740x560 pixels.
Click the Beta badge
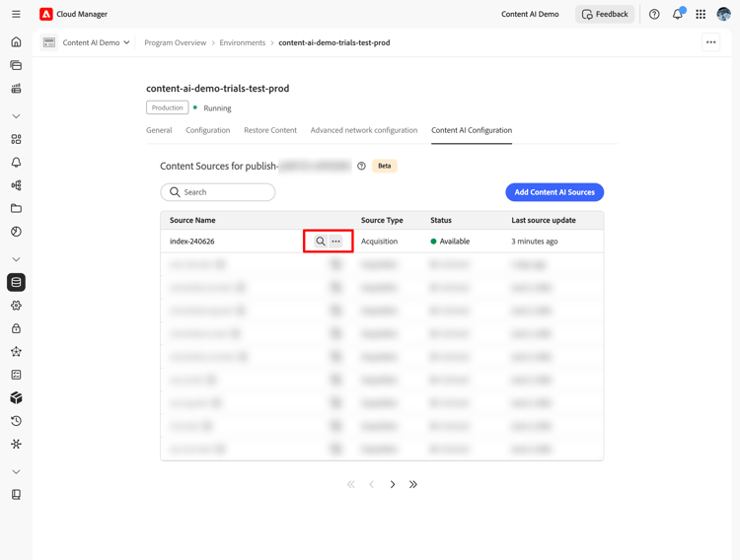(x=385, y=166)
